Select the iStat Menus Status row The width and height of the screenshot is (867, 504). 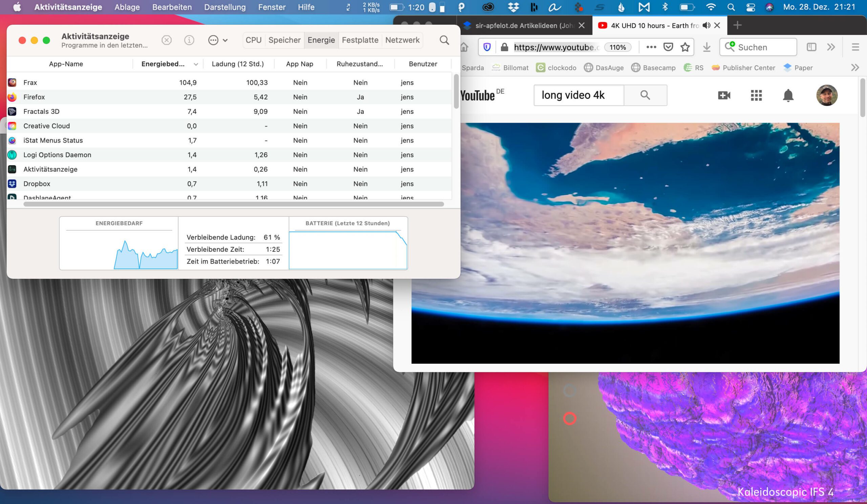pyautogui.click(x=229, y=140)
